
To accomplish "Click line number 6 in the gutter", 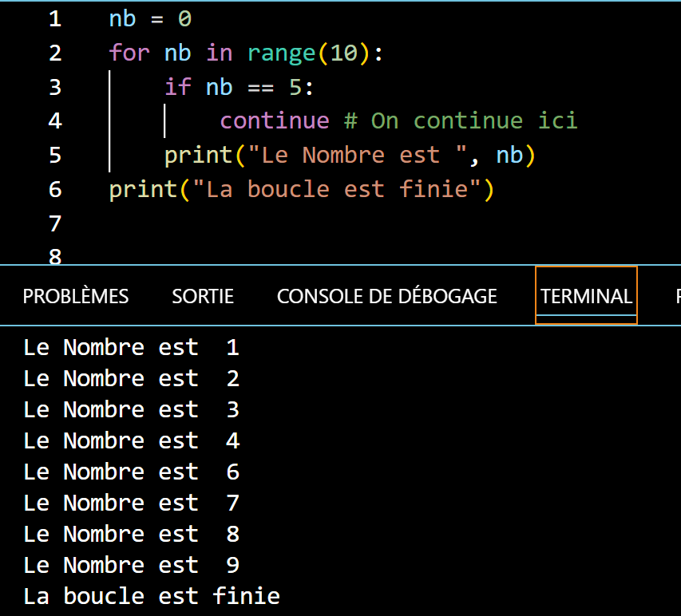I will click(54, 190).
